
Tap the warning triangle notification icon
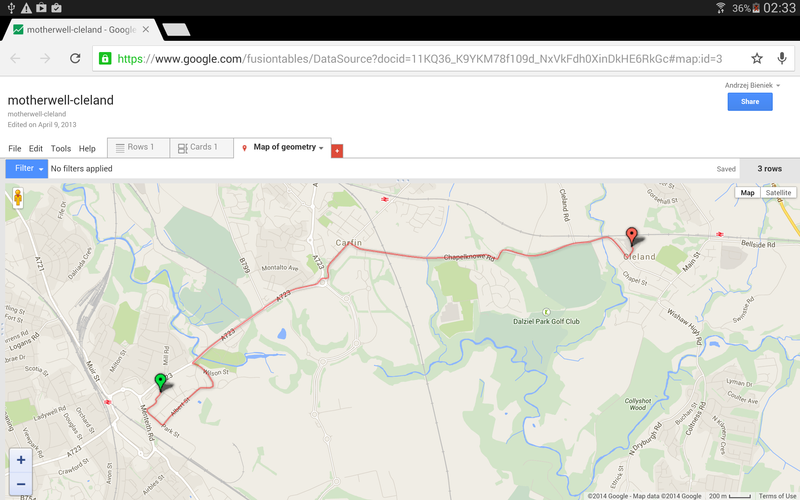coord(26,8)
